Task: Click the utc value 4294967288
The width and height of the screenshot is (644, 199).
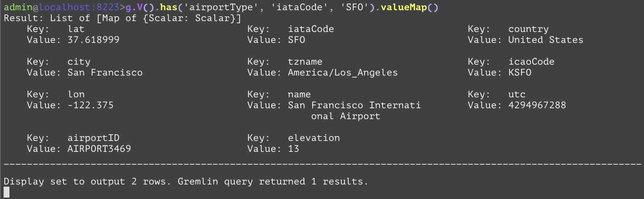Action: (537, 105)
